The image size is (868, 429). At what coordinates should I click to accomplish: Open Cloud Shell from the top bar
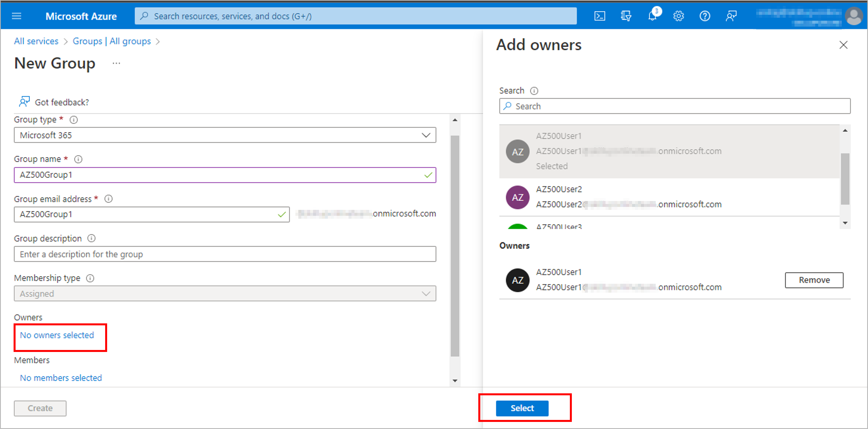(600, 16)
